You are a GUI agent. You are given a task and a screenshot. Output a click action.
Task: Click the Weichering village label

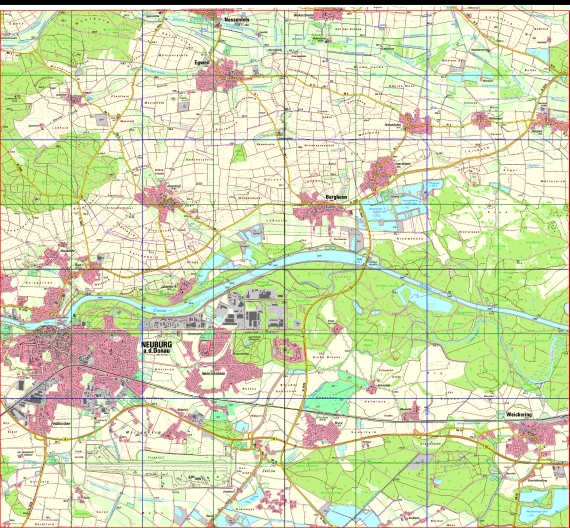click(x=519, y=415)
